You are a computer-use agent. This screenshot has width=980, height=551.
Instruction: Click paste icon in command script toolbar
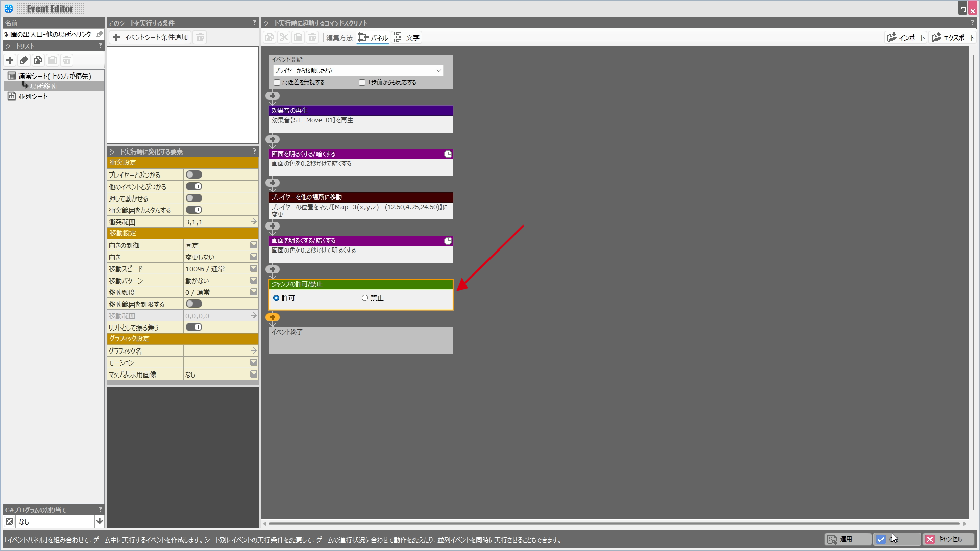click(298, 37)
